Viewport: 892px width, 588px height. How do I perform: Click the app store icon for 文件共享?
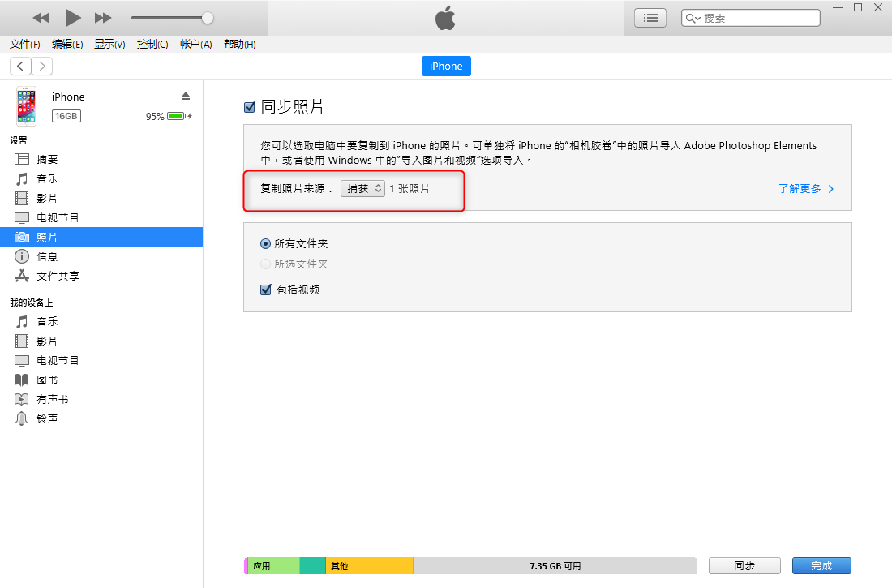pyautogui.click(x=22, y=276)
